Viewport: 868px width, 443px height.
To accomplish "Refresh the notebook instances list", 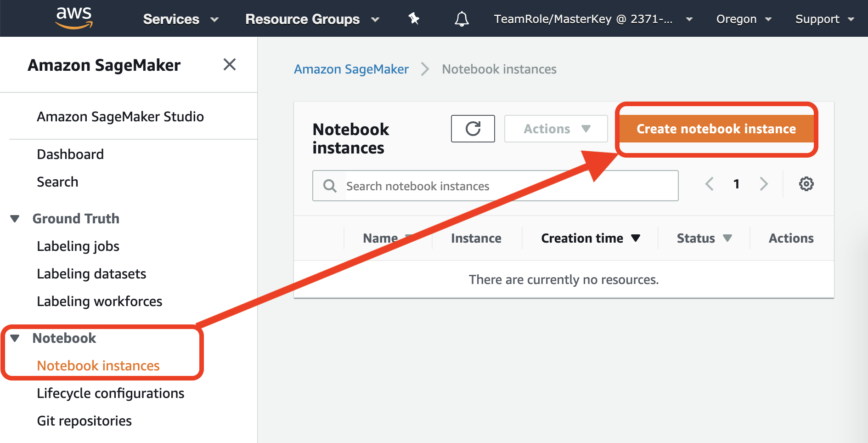I will pyautogui.click(x=473, y=129).
